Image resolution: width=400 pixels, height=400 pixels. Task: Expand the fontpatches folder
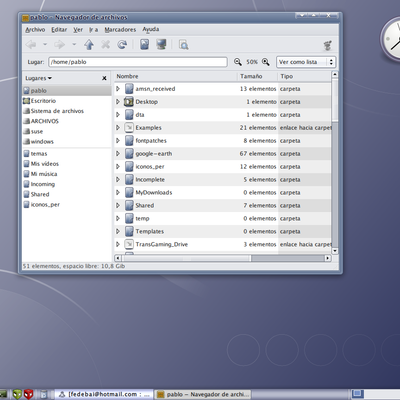[x=118, y=141]
